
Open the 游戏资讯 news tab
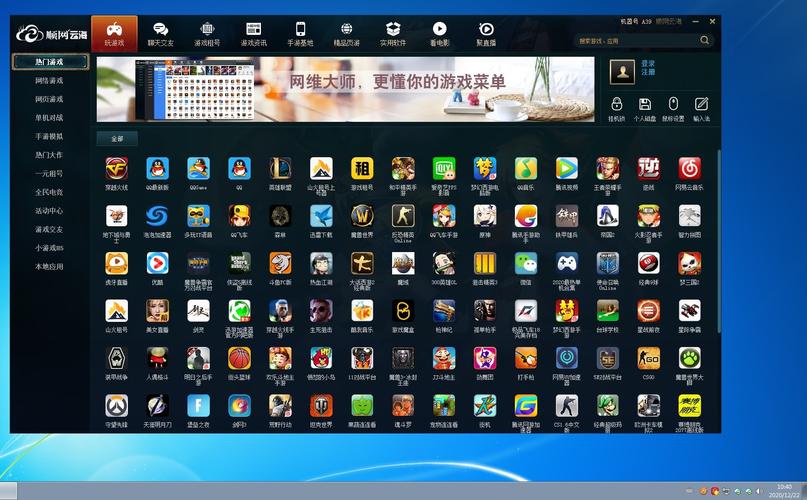(254, 34)
